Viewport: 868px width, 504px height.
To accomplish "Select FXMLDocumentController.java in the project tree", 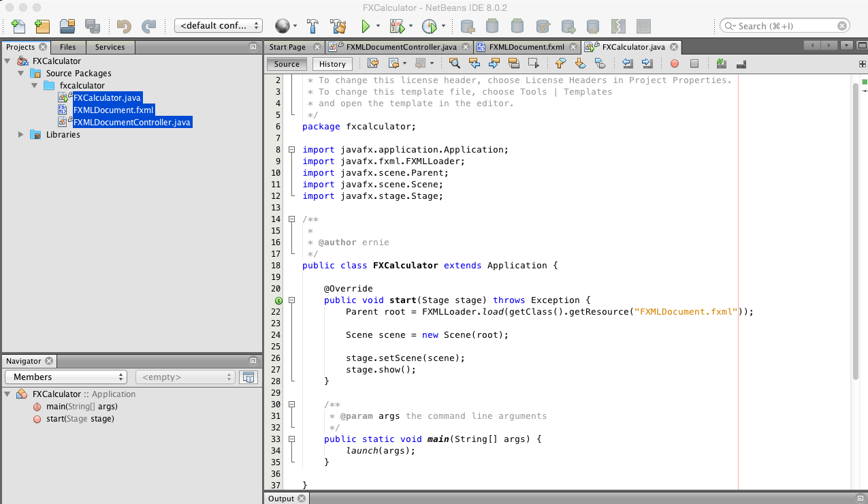I will tap(132, 123).
